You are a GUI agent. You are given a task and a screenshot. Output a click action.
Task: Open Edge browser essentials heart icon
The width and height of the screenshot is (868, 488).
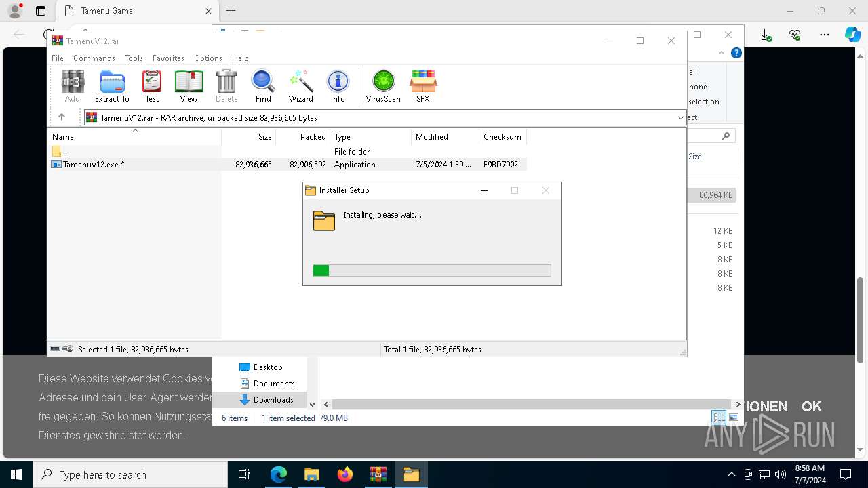(x=795, y=35)
